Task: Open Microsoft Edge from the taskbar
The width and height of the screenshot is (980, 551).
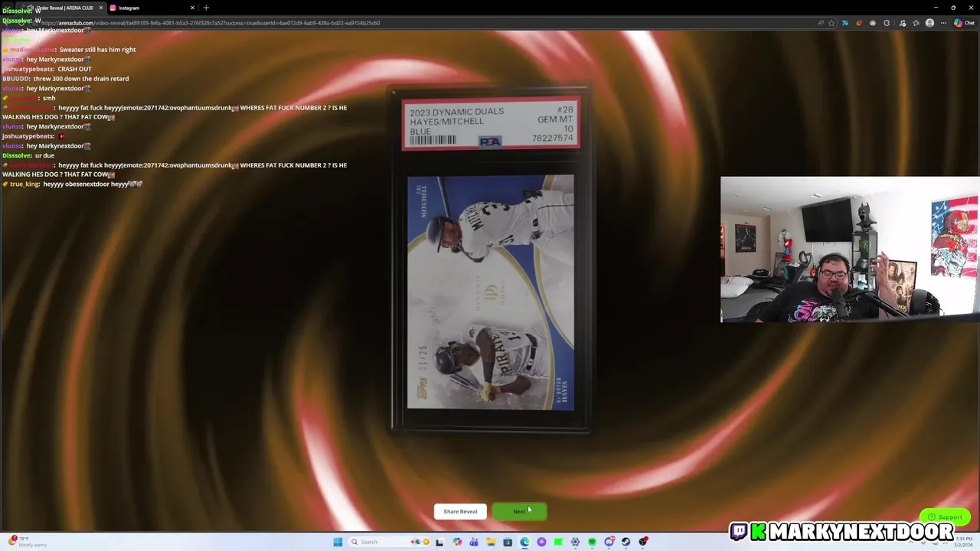Action: [524, 542]
